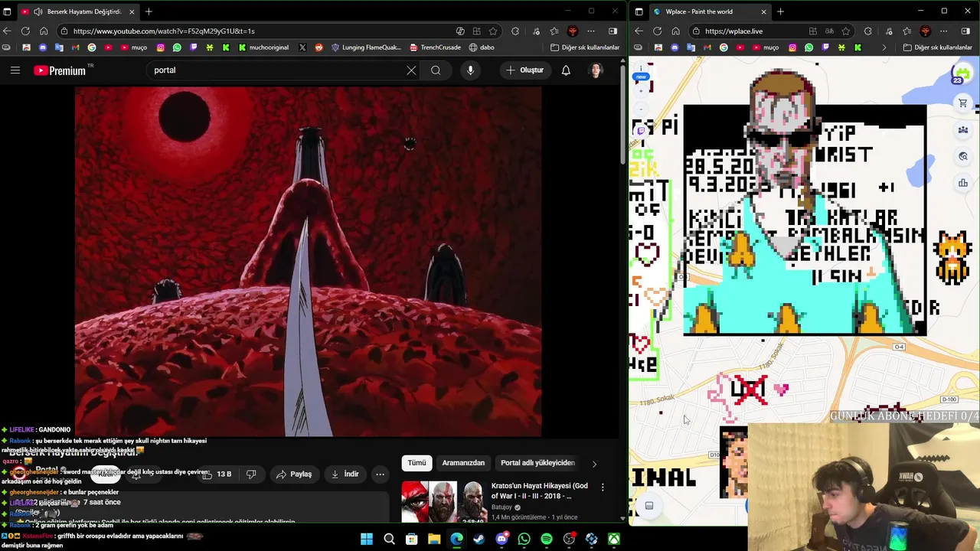Viewport: 980px width, 551px height.
Task: Open Diğer sık kullanılanlar folder in Wplace window
Action: click(937, 47)
